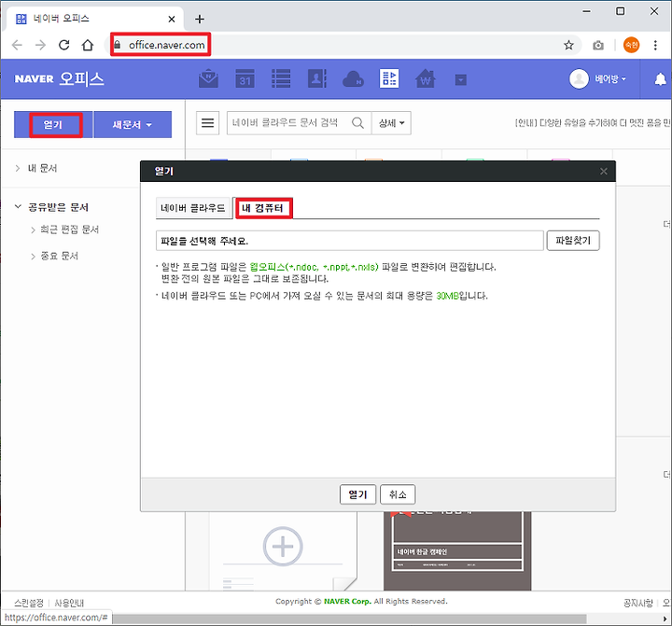Open the house-shaped W icon in the header
Image resolution: width=672 pixels, height=626 pixels.
426,79
